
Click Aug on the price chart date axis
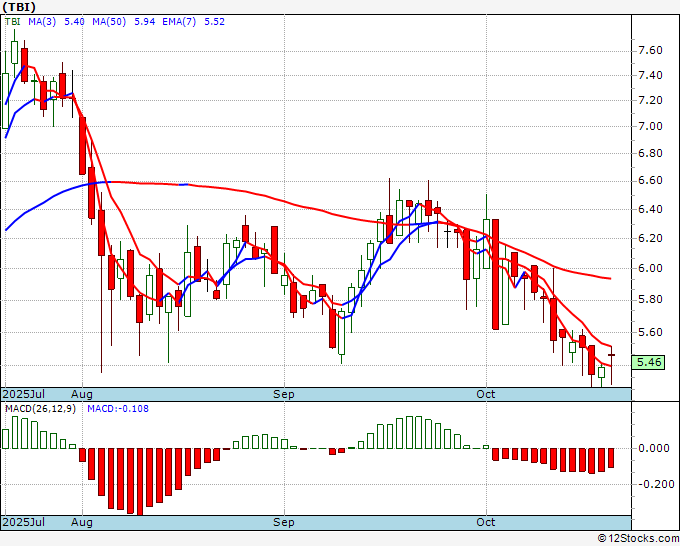click(82, 394)
